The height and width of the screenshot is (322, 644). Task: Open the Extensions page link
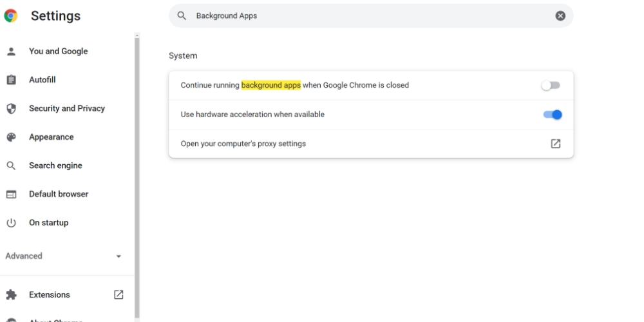(50, 294)
